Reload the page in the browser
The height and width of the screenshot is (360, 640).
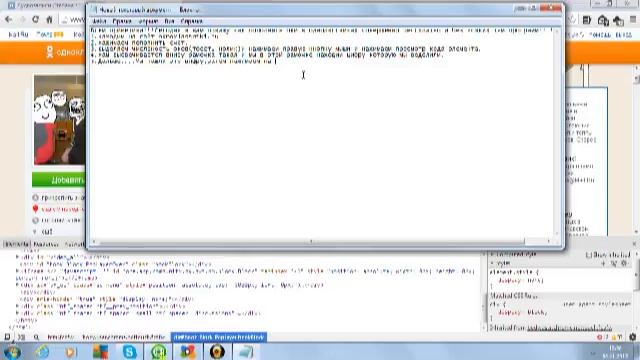pyautogui.click(x=36, y=19)
